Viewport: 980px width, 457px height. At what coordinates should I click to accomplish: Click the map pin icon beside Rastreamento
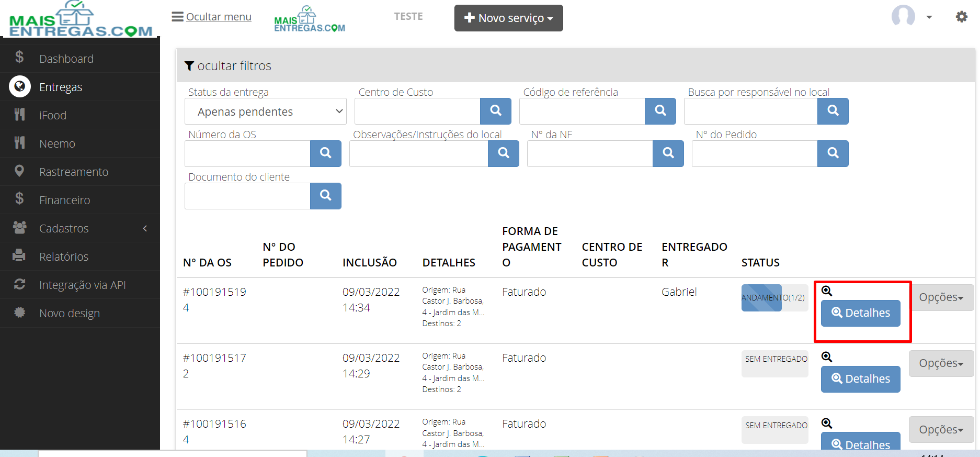click(x=19, y=171)
